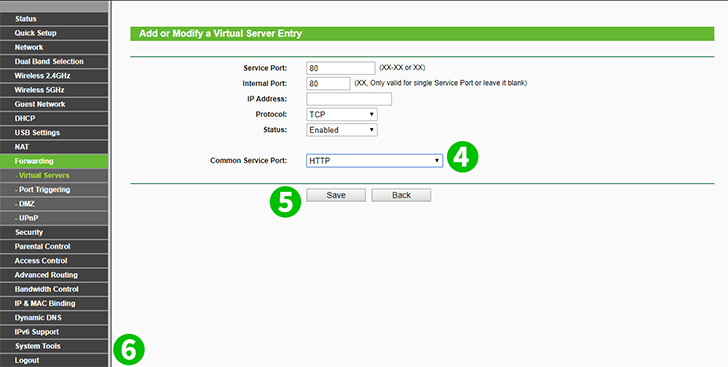Image resolution: width=728 pixels, height=367 pixels.
Task: Open the NAT menu item
Action: click(54, 147)
